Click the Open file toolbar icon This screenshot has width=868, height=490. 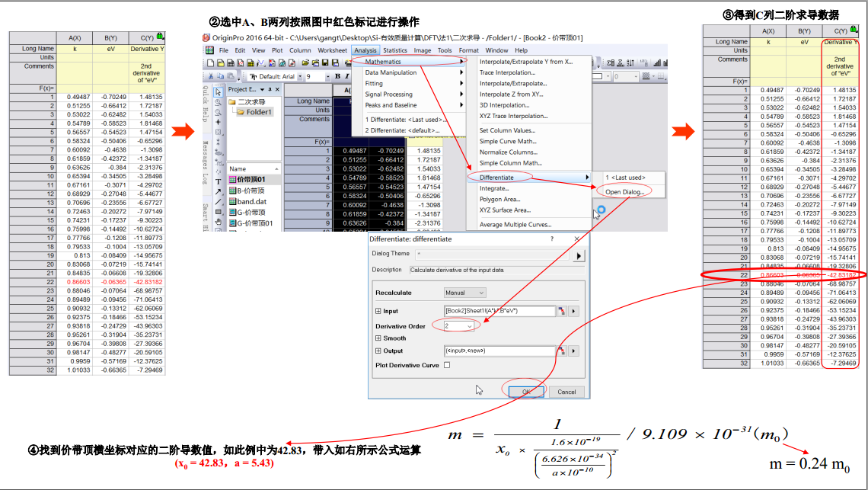click(x=305, y=62)
